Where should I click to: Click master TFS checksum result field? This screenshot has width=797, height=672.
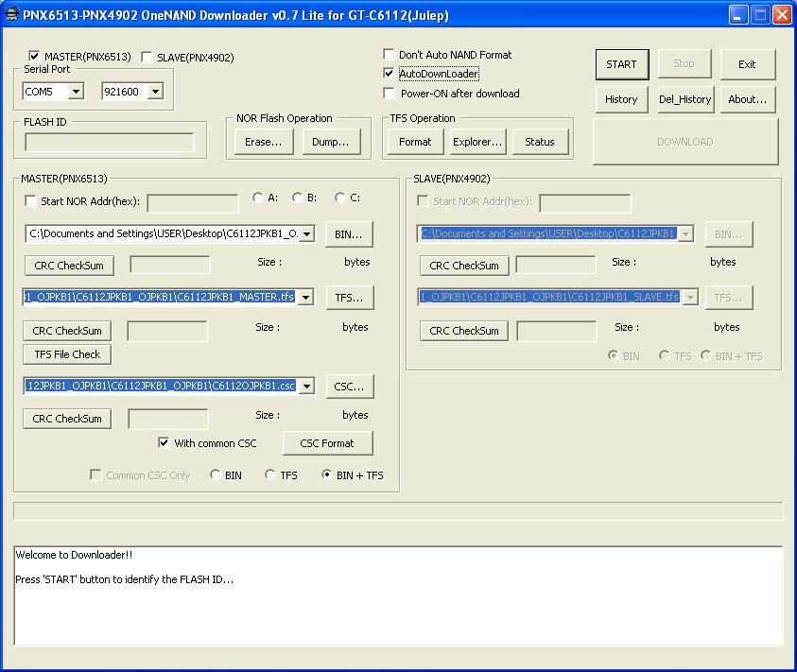tap(167, 331)
